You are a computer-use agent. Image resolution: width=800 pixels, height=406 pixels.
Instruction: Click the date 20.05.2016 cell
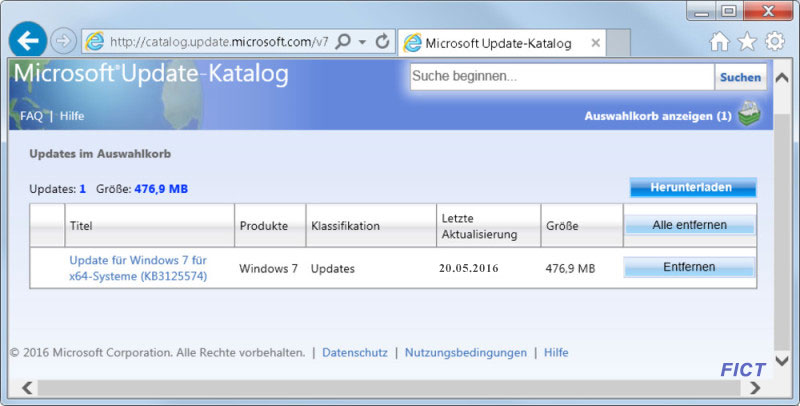coord(468,268)
